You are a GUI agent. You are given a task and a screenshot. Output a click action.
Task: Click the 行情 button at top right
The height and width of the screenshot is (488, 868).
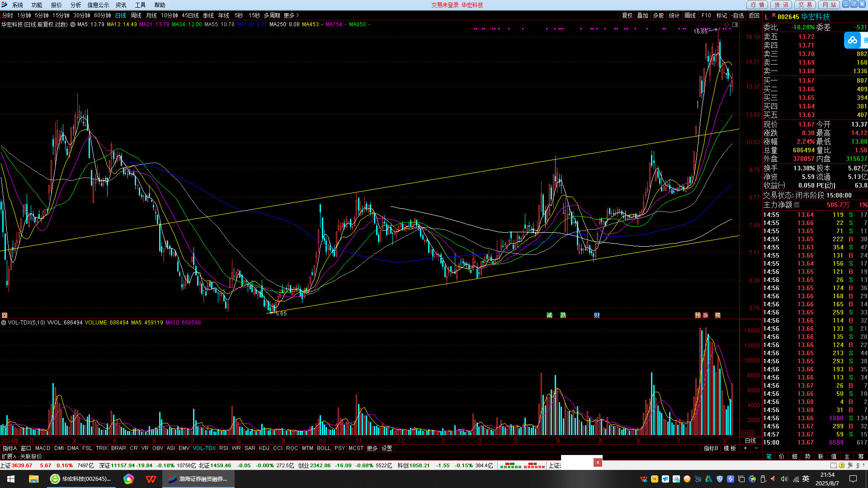[x=757, y=5]
